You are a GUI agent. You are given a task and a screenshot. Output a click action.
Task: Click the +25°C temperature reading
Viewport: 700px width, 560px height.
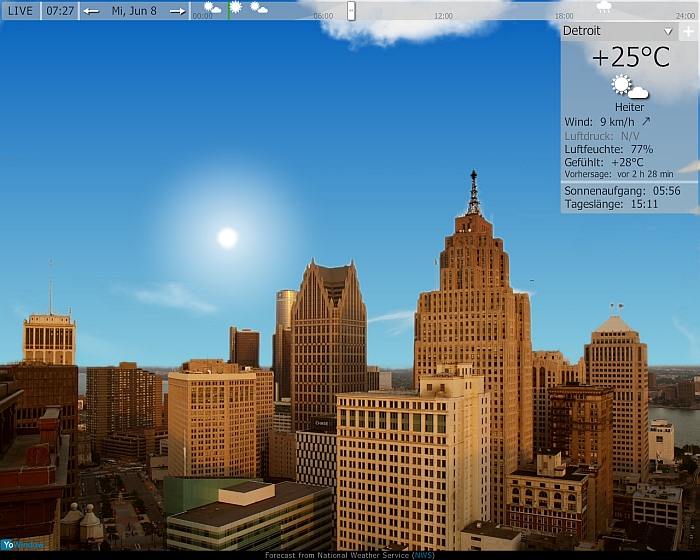pyautogui.click(x=630, y=57)
